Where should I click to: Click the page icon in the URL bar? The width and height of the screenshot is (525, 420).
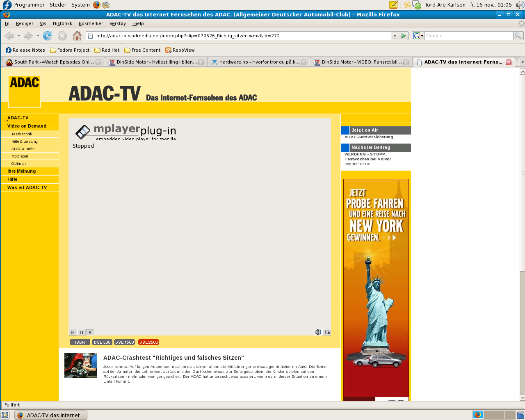(x=91, y=36)
